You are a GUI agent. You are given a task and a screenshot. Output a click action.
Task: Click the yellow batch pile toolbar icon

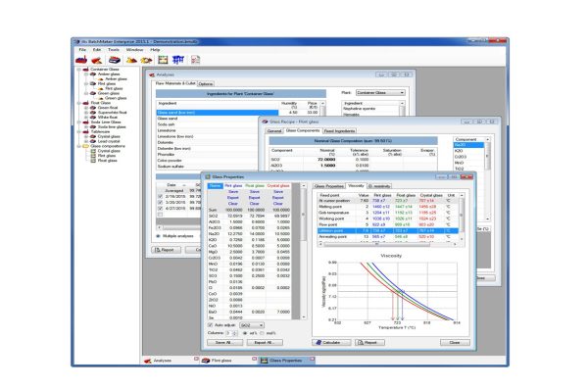[x=131, y=60]
